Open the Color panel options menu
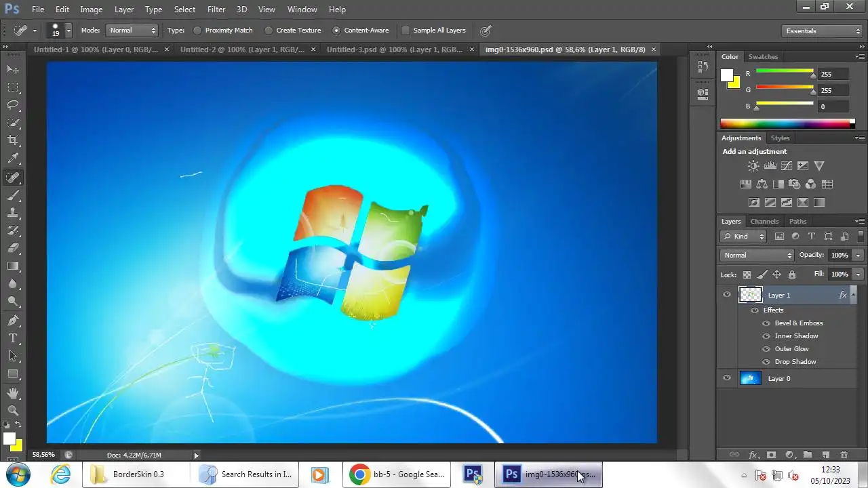 (859, 56)
